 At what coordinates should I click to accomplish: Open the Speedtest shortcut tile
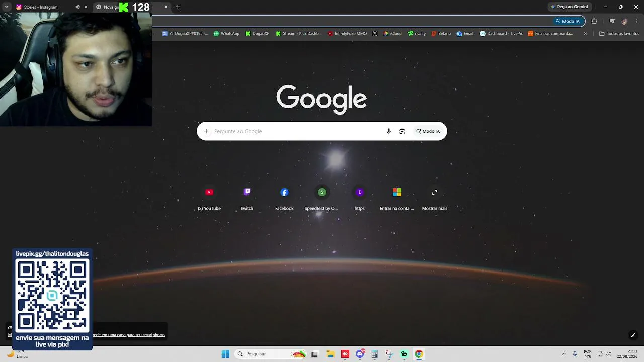point(321,198)
